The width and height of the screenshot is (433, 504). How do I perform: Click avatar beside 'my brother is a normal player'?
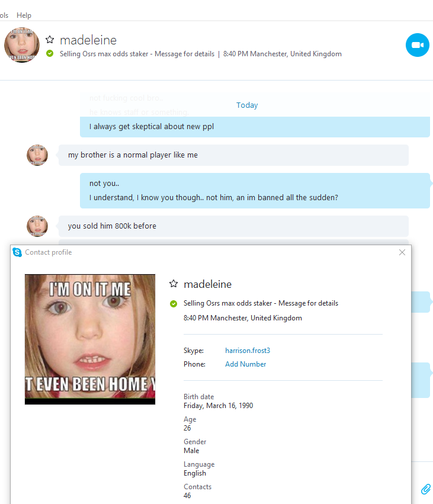pos(37,155)
